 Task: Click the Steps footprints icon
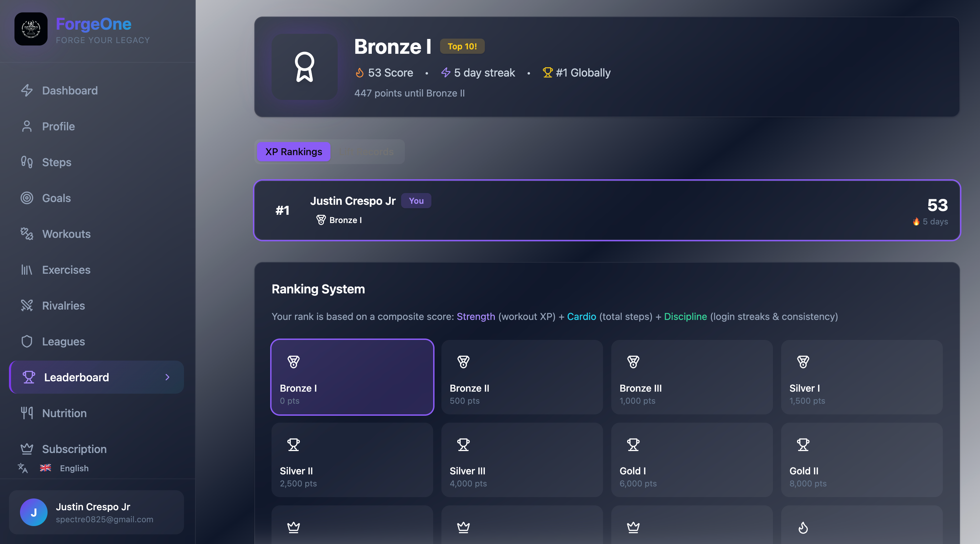[x=27, y=162]
